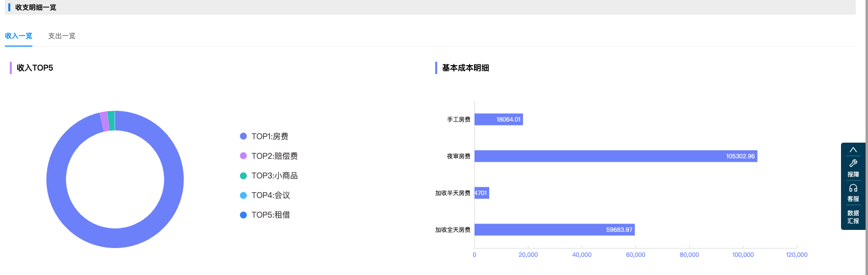The height and width of the screenshot is (275, 868).
Task: Toggle TOP4:会议 legend dot
Action: pos(243,195)
